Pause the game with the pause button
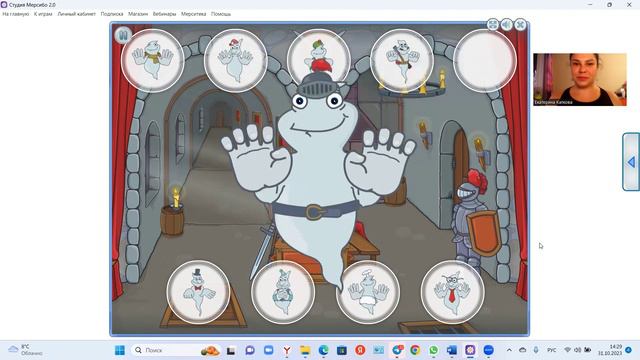 pyautogui.click(x=123, y=36)
